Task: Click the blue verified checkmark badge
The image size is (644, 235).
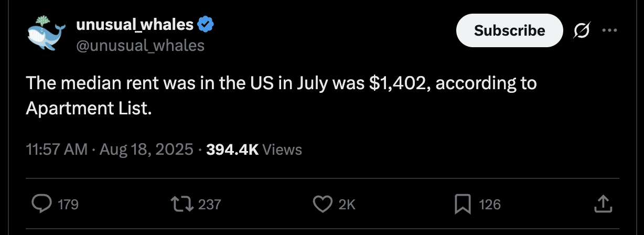Action: pos(205,24)
